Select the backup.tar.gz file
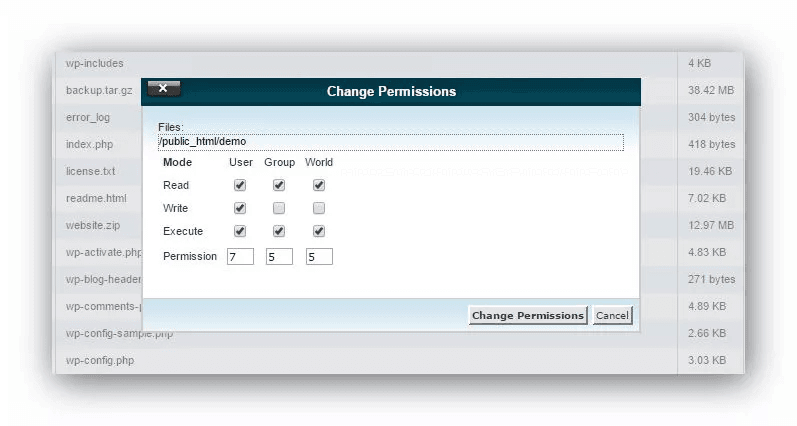The height and width of the screenshot is (426, 797). tap(98, 90)
